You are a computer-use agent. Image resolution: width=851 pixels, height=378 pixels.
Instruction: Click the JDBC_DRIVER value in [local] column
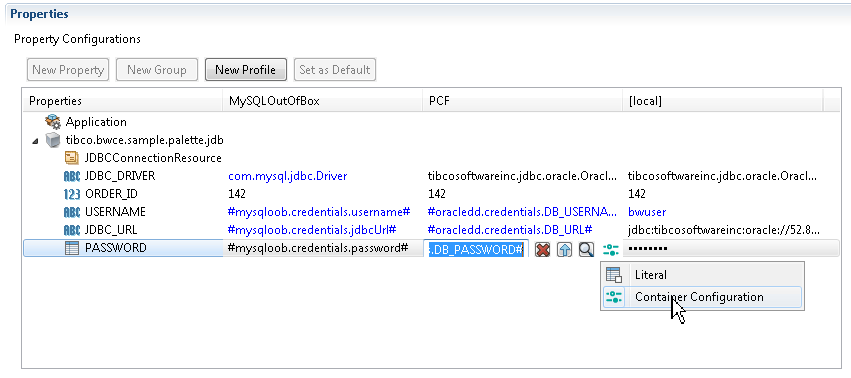point(722,176)
